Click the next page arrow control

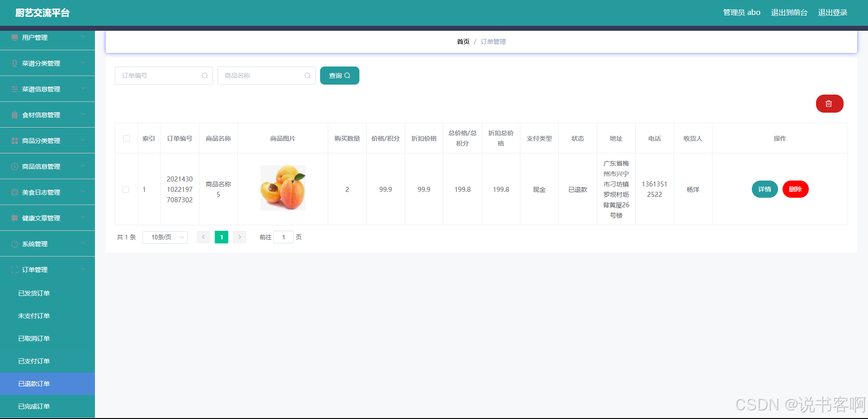[x=239, y=237]
